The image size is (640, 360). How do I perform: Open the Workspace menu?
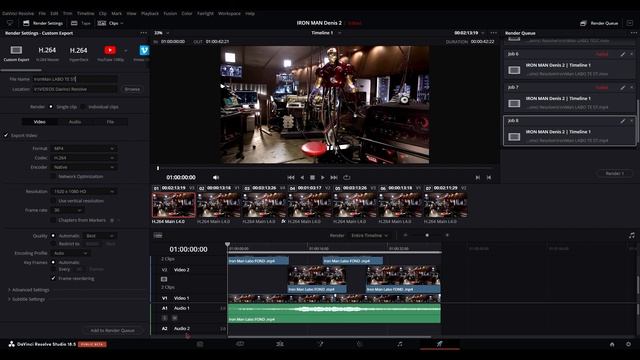(229, 13)
